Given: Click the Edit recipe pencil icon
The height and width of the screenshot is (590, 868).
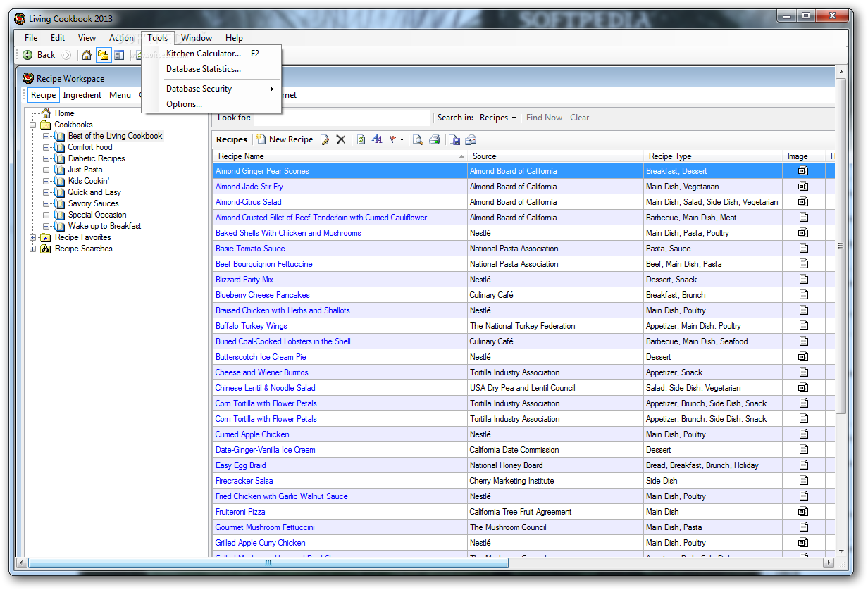Looking at the screenshot, I should click(325, 139).
